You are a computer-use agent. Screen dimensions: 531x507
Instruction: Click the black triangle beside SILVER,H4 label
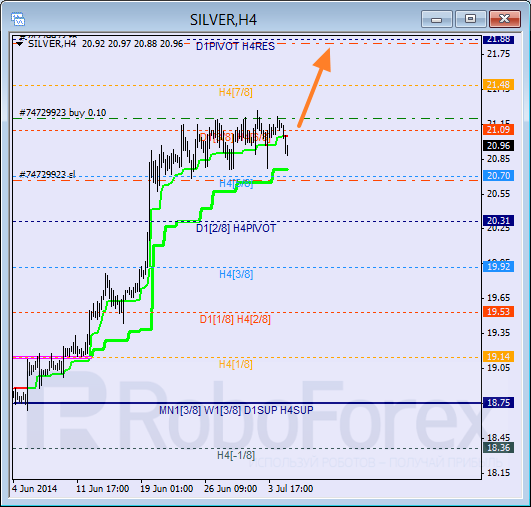[20, 44]
